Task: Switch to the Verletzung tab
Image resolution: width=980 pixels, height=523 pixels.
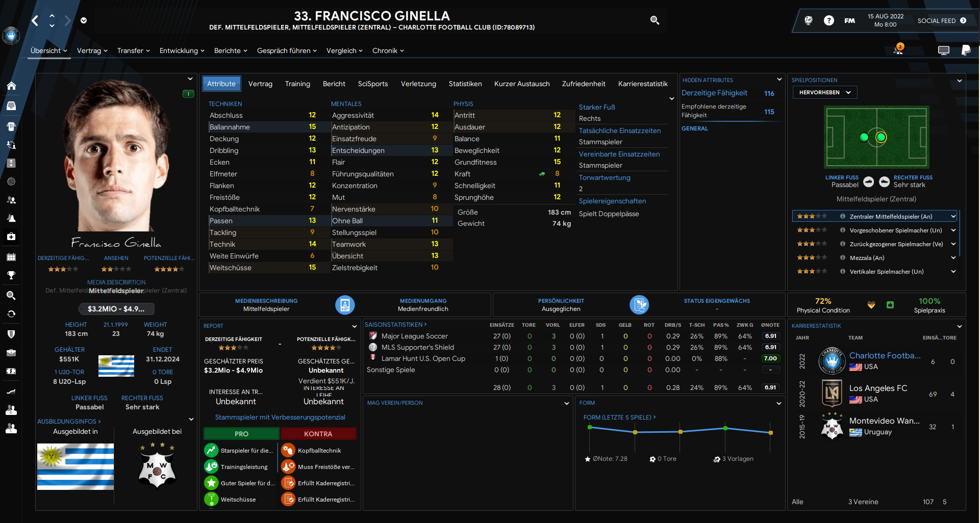Action: [418, 84]
